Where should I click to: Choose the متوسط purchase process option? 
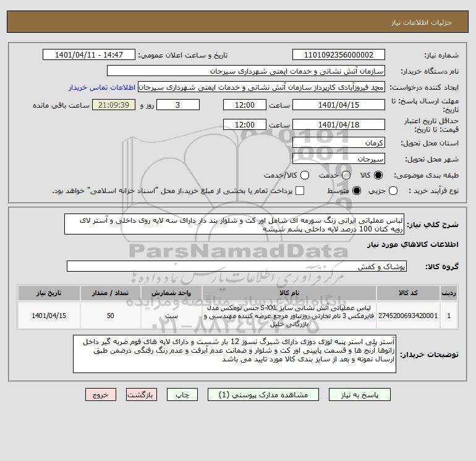point(357,191)
